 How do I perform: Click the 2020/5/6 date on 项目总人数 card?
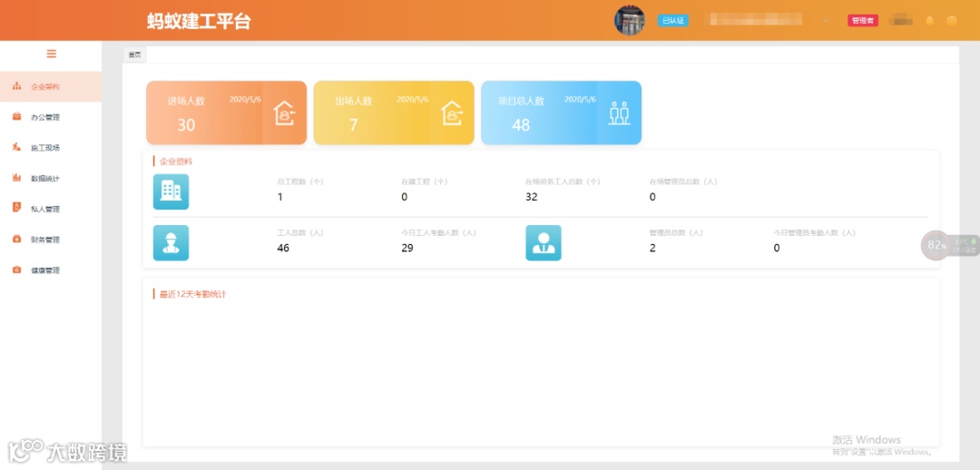pos(580,100)
